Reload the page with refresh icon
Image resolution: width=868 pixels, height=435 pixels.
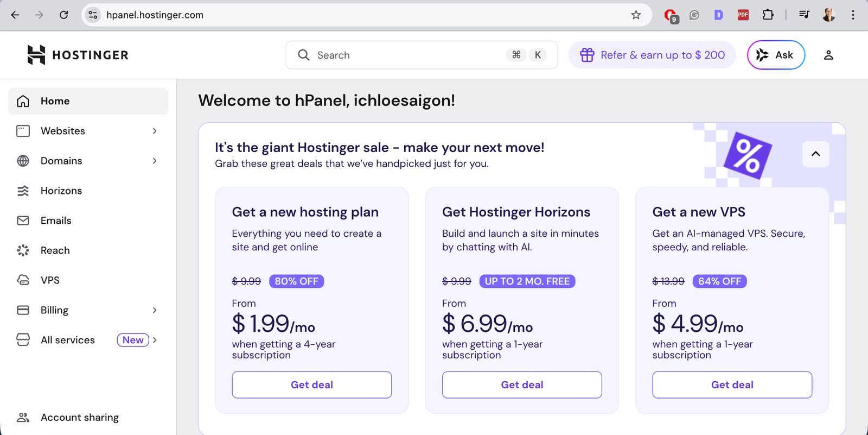click(x=63, y=15)
